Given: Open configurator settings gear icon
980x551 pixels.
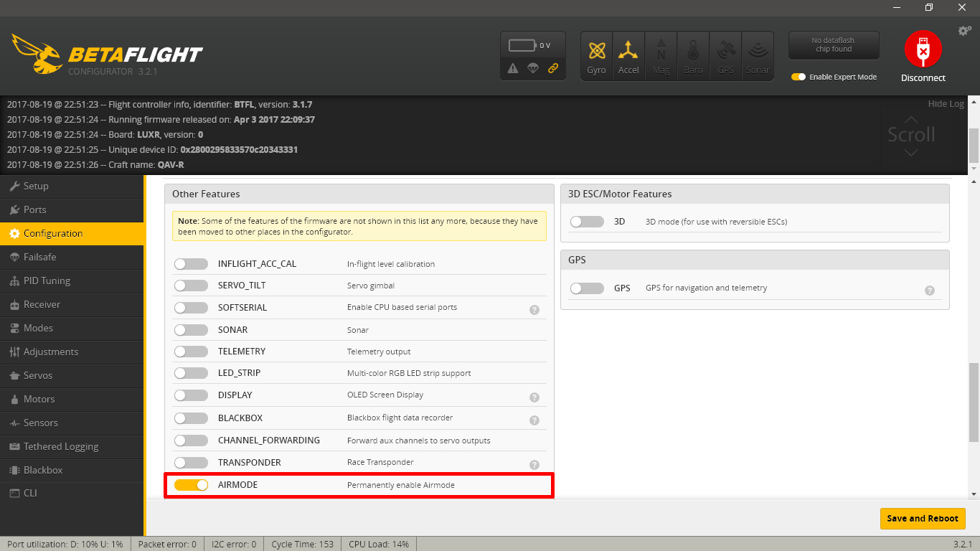Looking at the screenshot, I should (x=965, y=31).
